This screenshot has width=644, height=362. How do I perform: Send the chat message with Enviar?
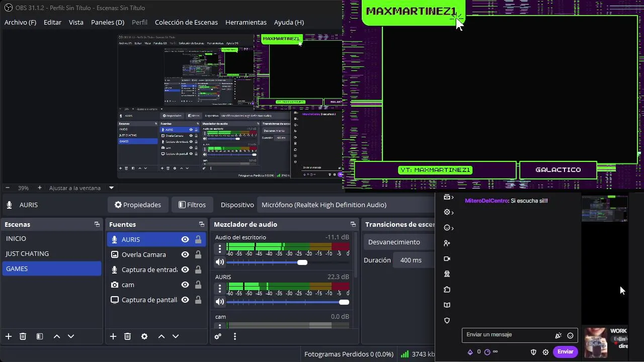(x=565, y=351)
